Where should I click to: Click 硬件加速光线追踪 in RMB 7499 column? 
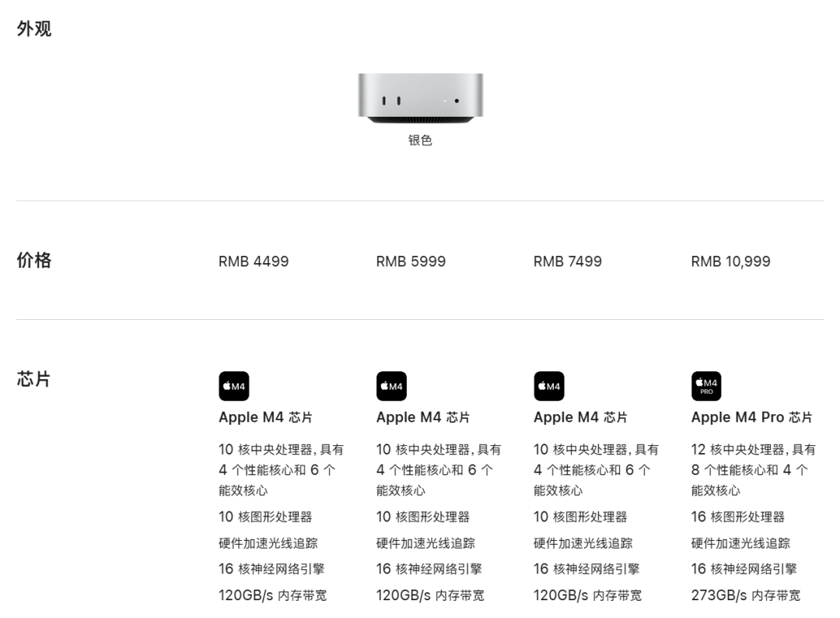tap(583, 543)
